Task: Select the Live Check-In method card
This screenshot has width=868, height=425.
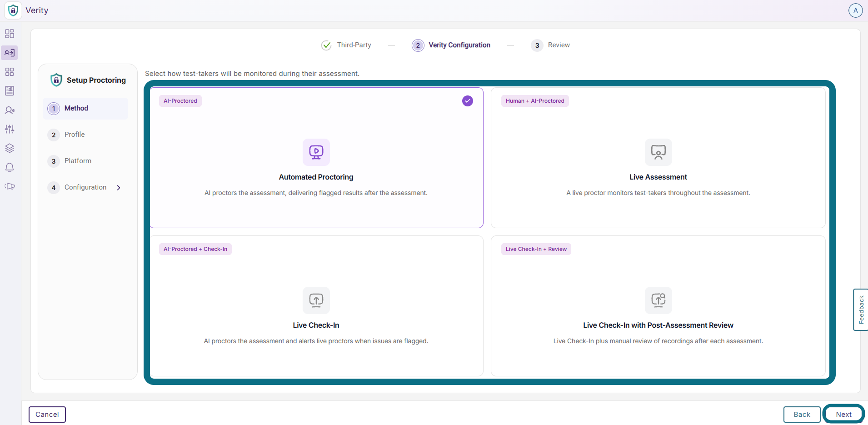Action: 316,306
